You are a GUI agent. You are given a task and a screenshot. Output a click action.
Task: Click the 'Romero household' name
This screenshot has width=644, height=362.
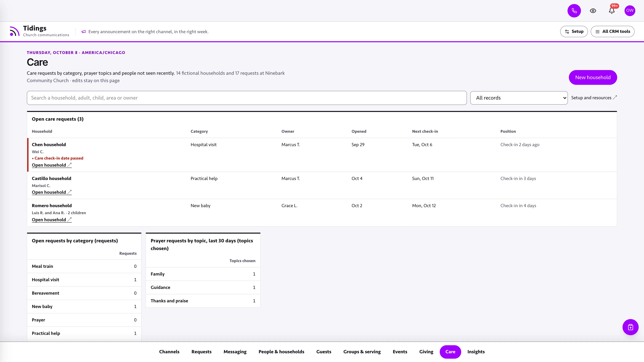(52, 206)
